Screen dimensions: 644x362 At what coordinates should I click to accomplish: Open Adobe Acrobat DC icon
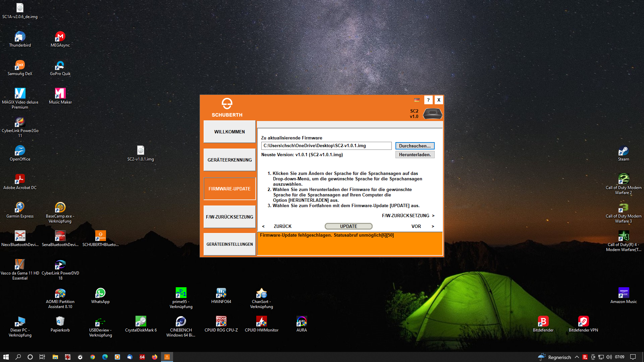coord(20,182)
